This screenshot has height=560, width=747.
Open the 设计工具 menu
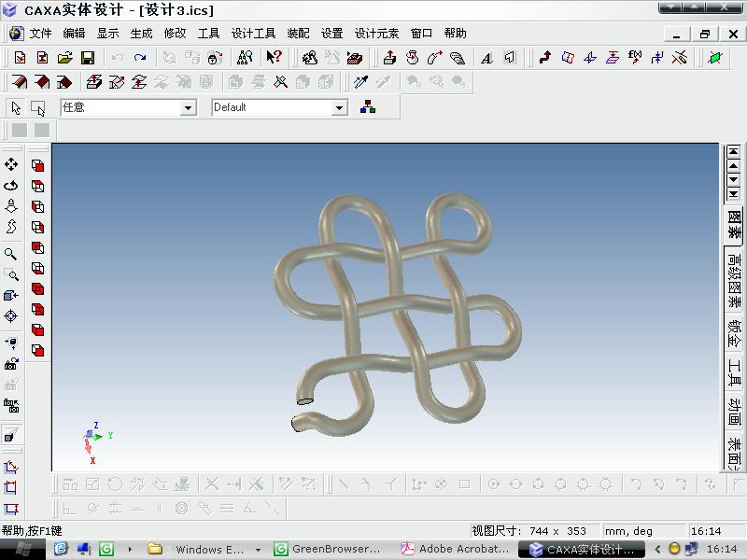(x=253, y=34)
